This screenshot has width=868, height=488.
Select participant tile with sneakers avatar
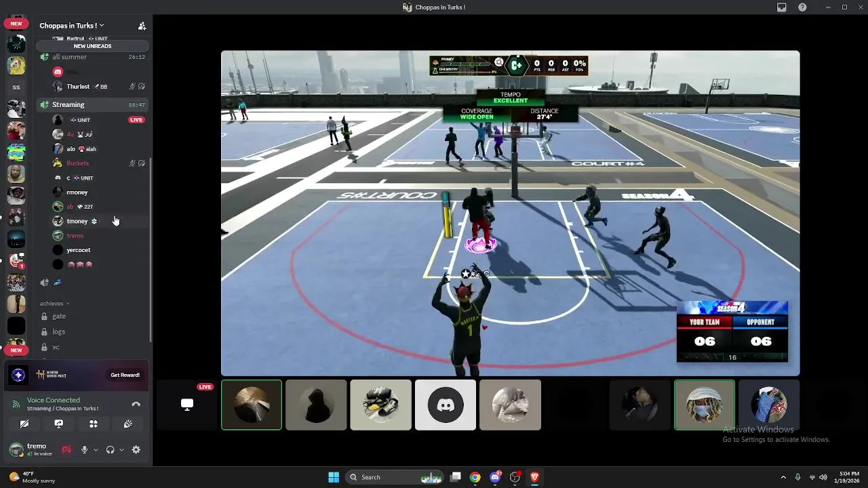[x=380, y=405]
